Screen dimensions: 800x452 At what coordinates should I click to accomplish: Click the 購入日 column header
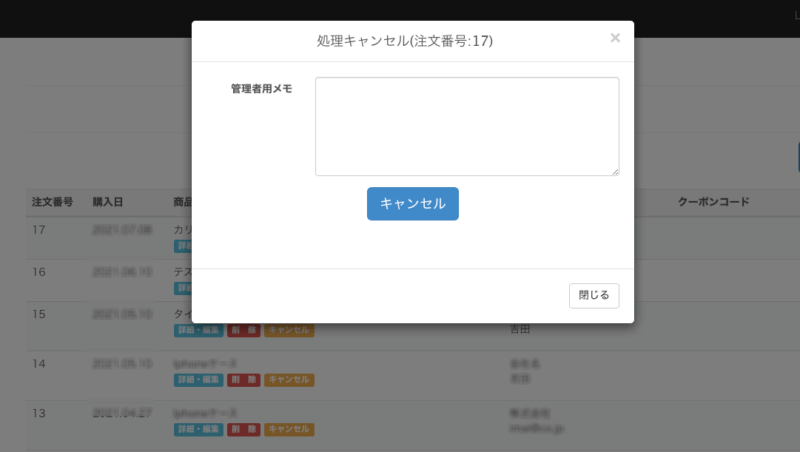click(x=107, y=202)
